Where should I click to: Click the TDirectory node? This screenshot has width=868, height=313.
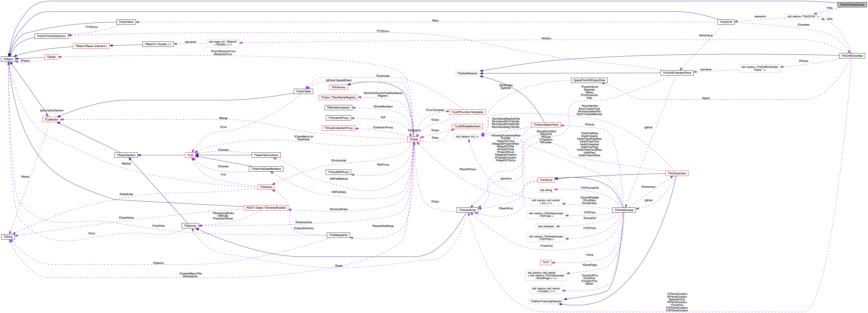point(266,187)
